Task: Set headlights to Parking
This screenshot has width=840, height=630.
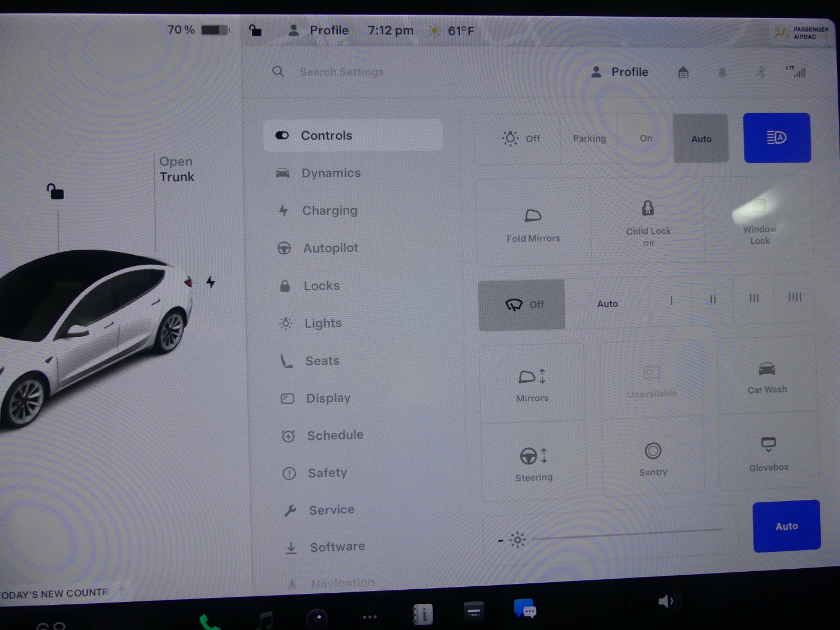Action: point(589,139)
